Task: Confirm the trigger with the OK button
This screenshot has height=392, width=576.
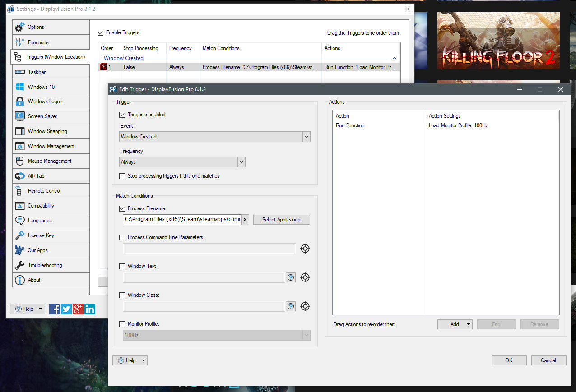Action: [x=509, y=360]
